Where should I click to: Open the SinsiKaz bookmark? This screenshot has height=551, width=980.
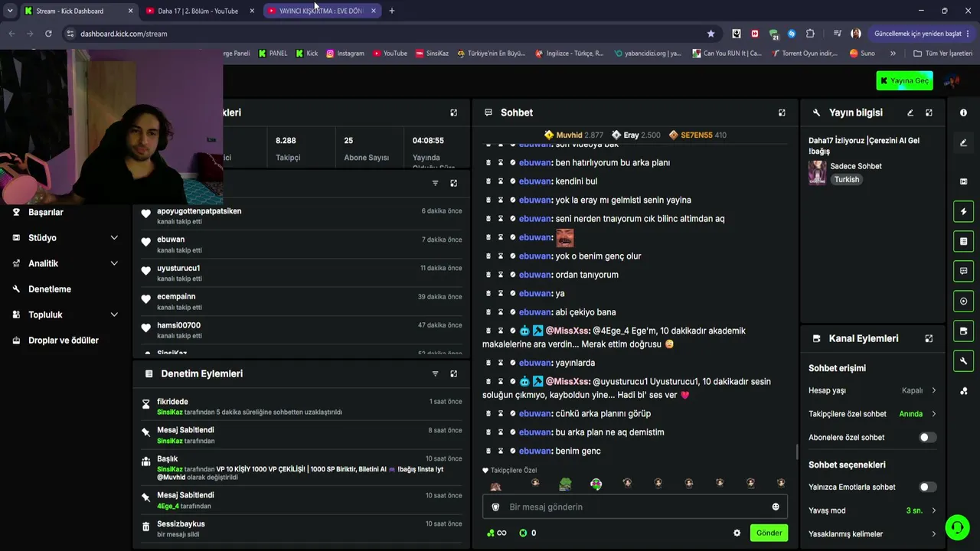tap(432, 54)
